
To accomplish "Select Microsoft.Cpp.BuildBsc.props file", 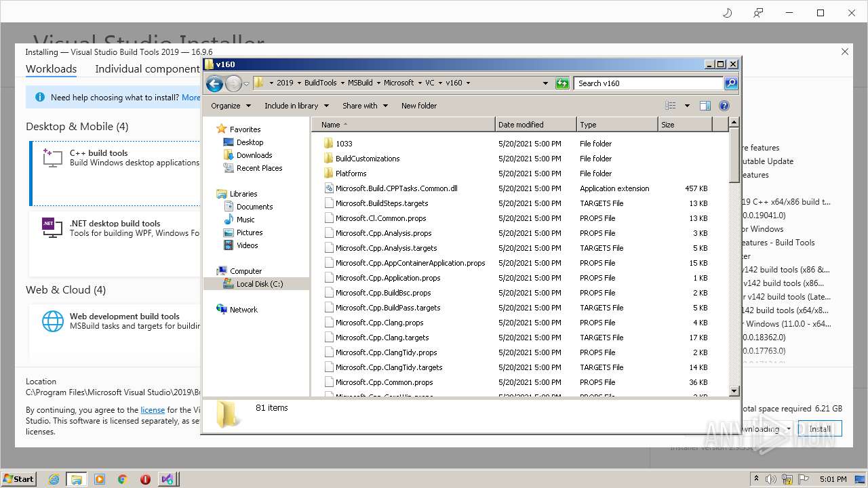I will [383, 293].
